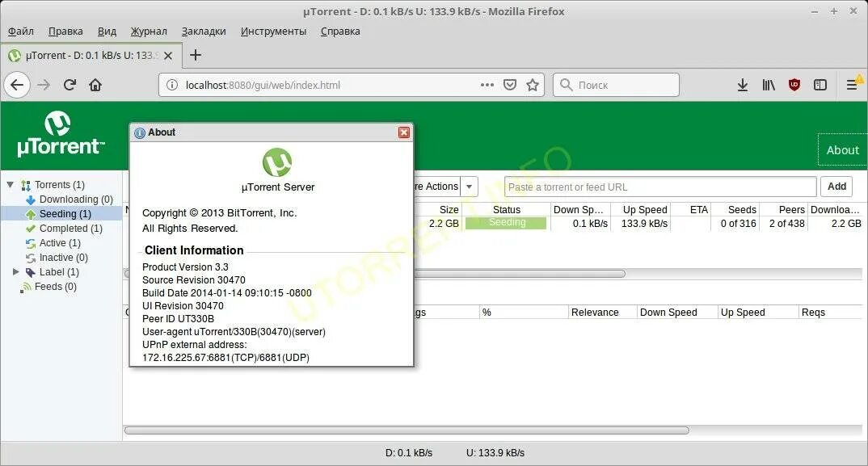Open the Firefox home page
Image resolution: width=868 pixels, height=466 pixels.
click(x=95, y=85)
